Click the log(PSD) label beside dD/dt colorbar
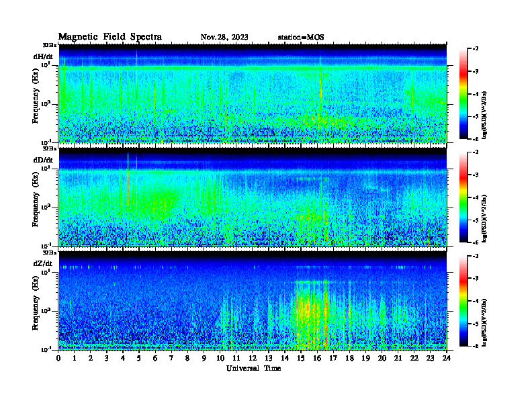The image size is (532, 411). tap(484, 218)
